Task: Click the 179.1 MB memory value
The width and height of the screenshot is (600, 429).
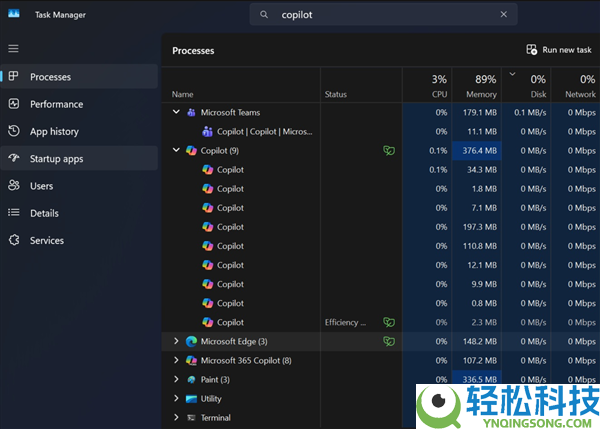Action: pos(479,113)
